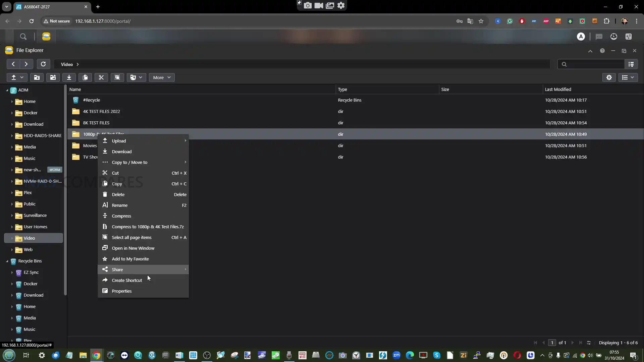Image resolution: width=644 pixels, height=362 pixels.
Task: Open the view mode dropdown
Action: coord(628,77)
